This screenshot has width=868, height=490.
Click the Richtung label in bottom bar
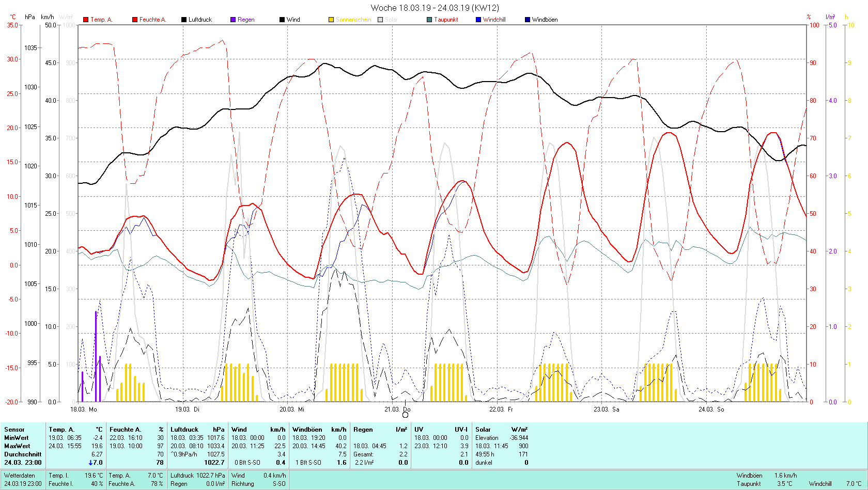(243, 484)
